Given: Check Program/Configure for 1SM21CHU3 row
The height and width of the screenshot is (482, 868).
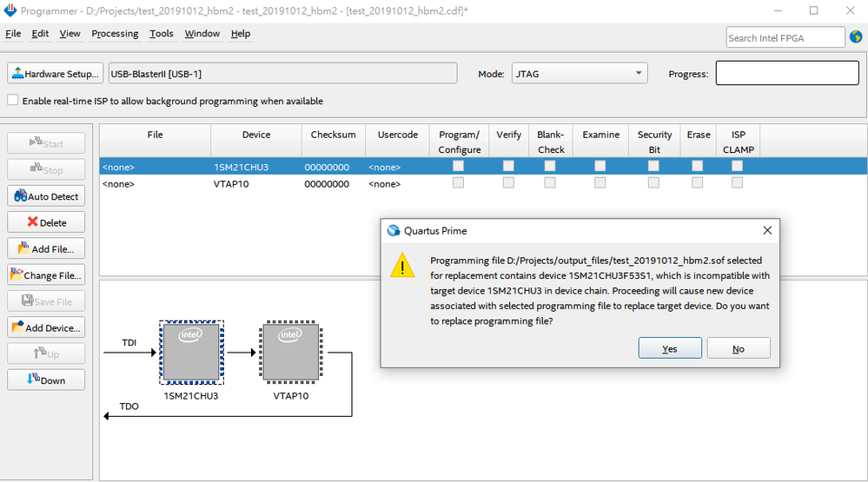Looking at the screenshot, I should pos(458,166).
